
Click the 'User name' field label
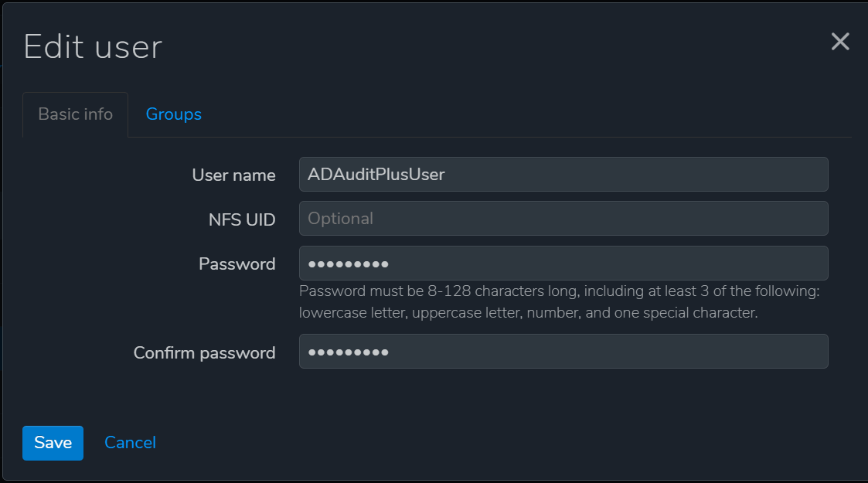[233, 175]
